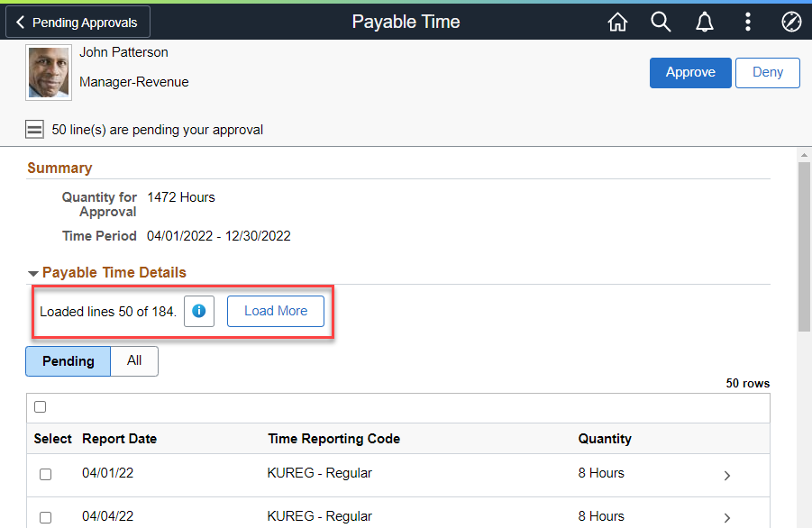
Task: Click the Deny button
Action: [x=768, y=73]
